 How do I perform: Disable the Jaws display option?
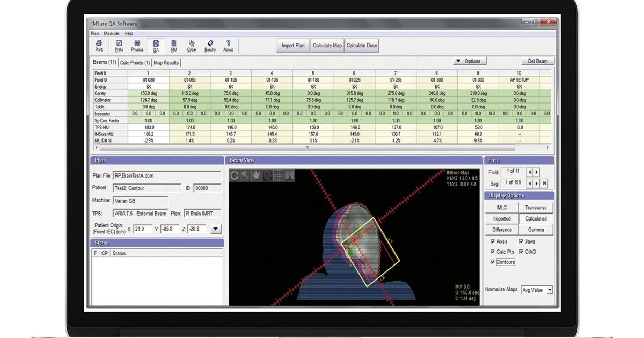[522, 241]
